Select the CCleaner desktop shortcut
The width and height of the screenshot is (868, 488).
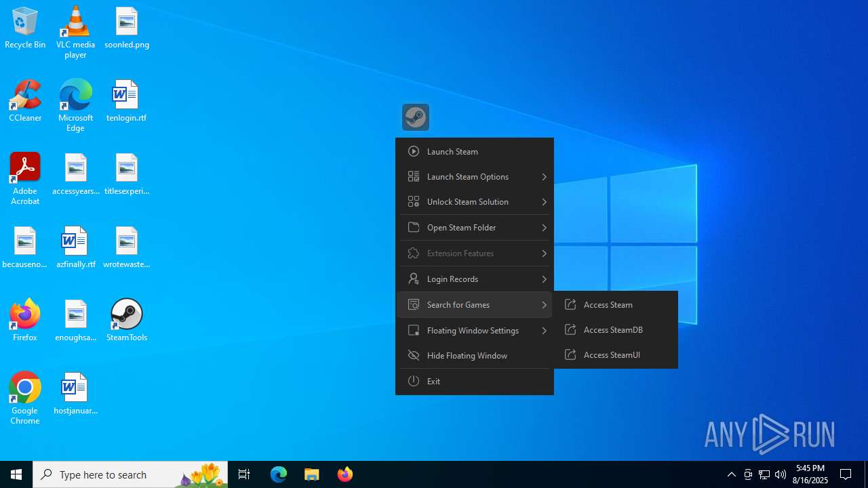point(25,101)
